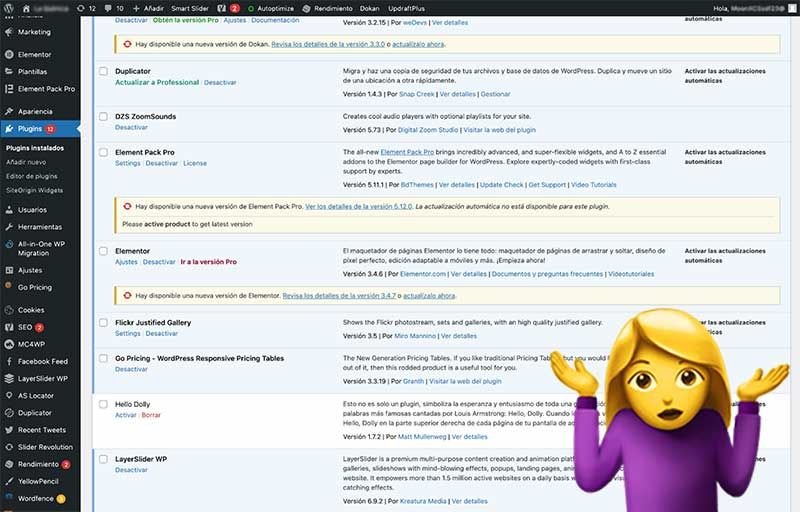
Task: Open AS Locator pin icon in sidebar
Action: 9,395
